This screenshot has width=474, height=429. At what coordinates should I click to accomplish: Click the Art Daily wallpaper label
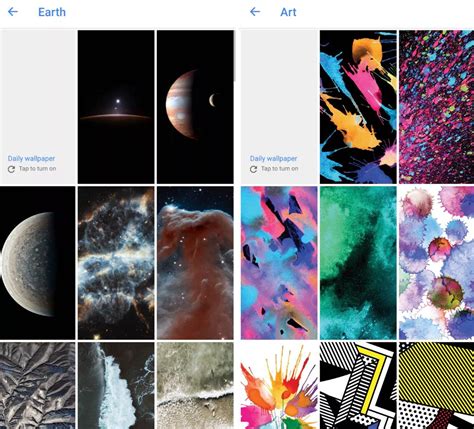[273, 159]
